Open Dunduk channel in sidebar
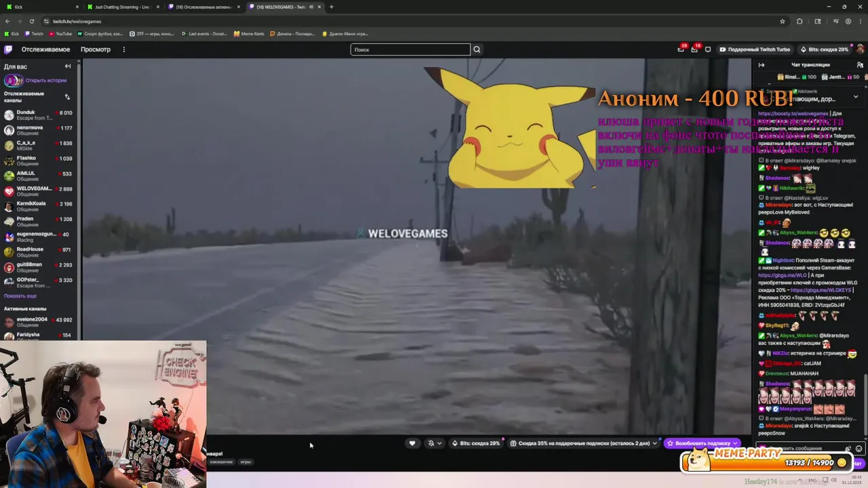The height and width of the screenshot is (488, 868). (x=39, y=115)
